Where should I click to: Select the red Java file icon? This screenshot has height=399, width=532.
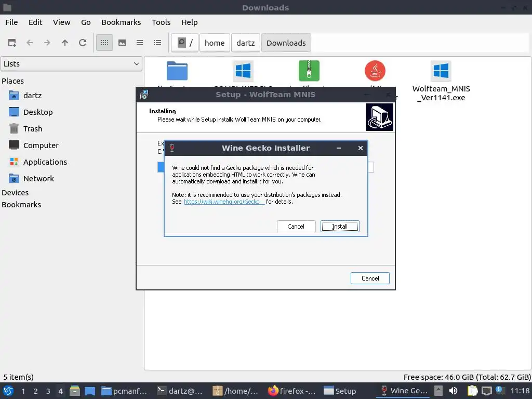pos(375,71)
